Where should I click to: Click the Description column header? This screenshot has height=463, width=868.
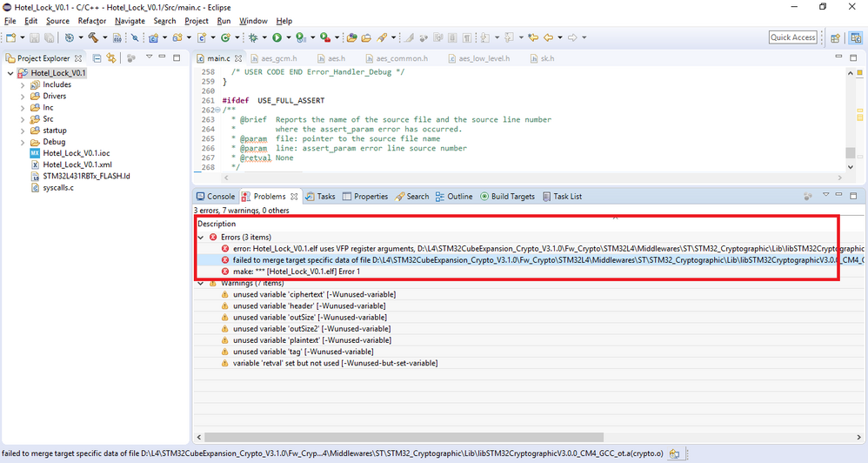[217, 224]
